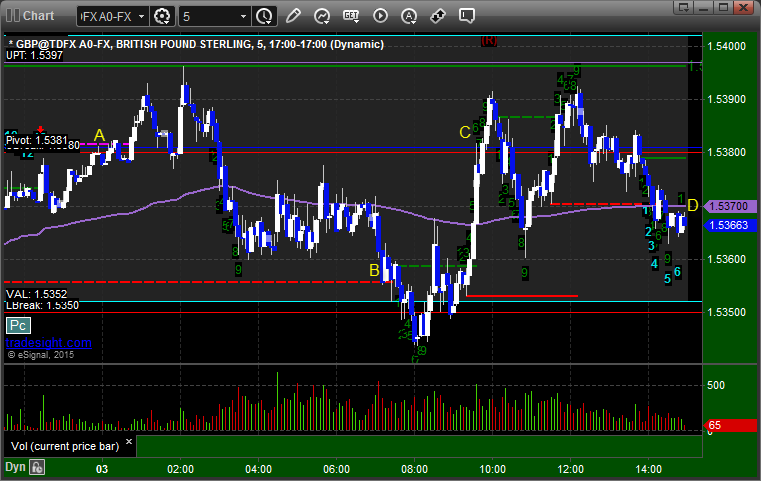
Task: Open the symbol settings gear menu
Action: [162, 17]
